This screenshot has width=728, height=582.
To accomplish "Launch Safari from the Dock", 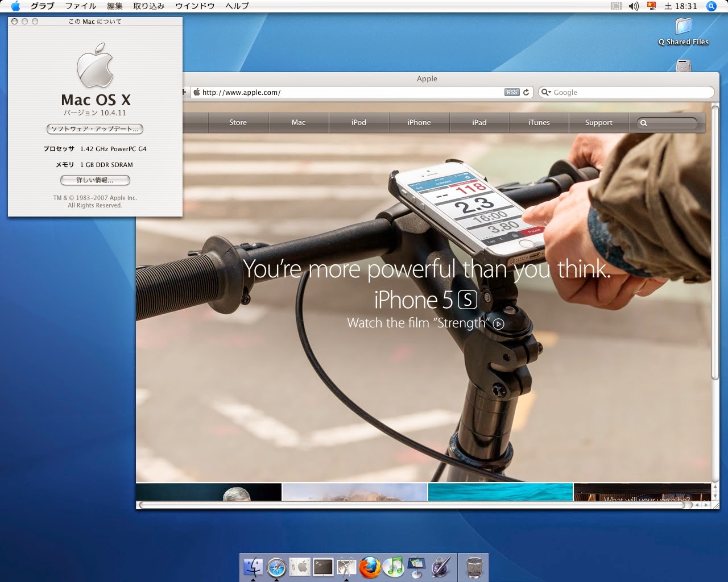I will [x=276, y=567].
